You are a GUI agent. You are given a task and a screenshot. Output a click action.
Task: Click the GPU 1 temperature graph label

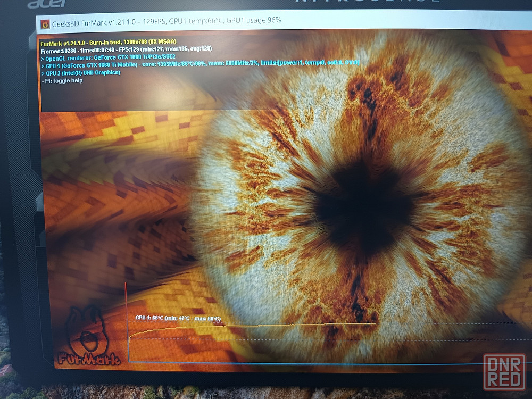pyautogui.click(x=178, y=318)
